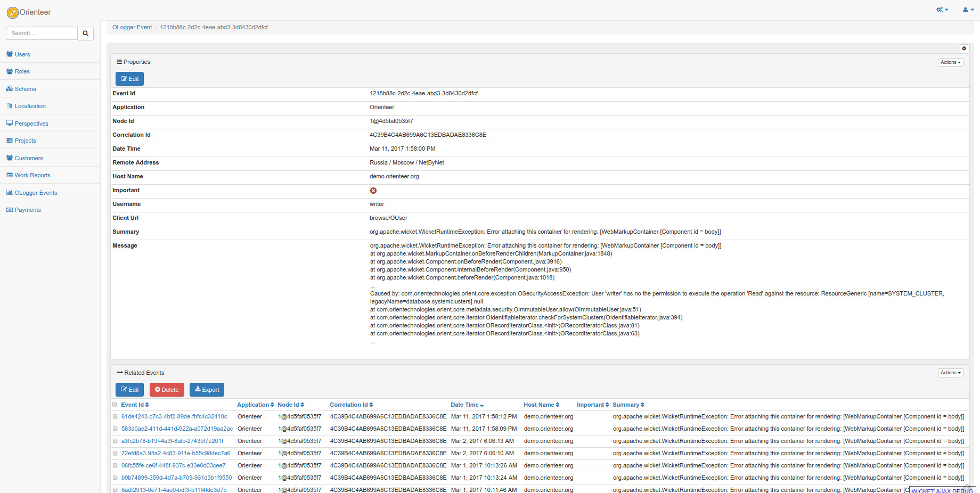Check the row for event b9b74899

(x=115, y=478)
